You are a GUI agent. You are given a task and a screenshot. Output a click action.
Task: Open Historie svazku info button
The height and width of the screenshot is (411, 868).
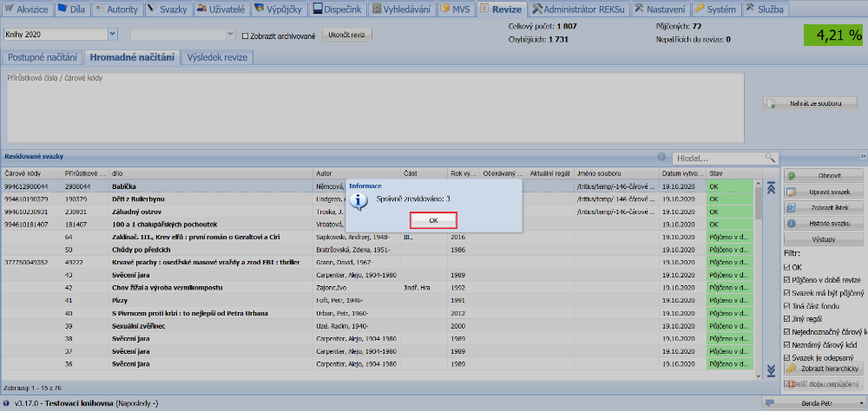pos(824,225)
